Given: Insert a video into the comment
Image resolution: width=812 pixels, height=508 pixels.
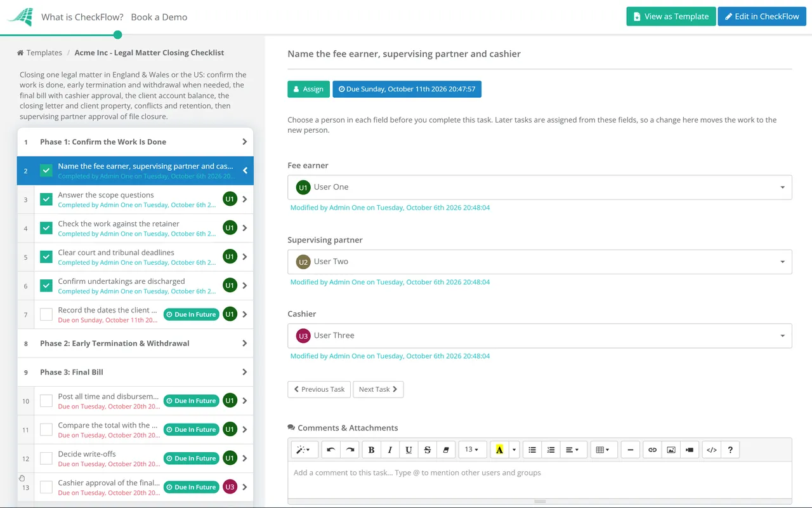Looking at the screenshot, I should pyautogui.click(x=690, y=450).
